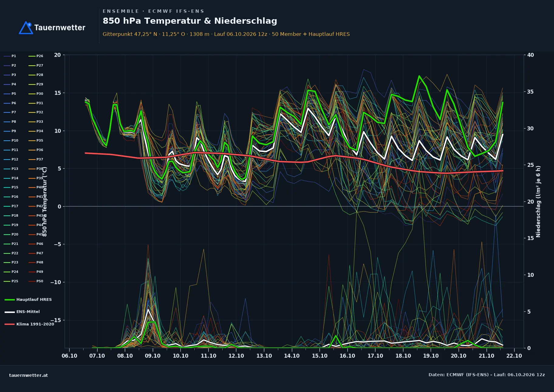Click the "Niederschlag (l/m² je 6 h)" axis title
Screen dimensions: 554x392
tap(539, 201)
